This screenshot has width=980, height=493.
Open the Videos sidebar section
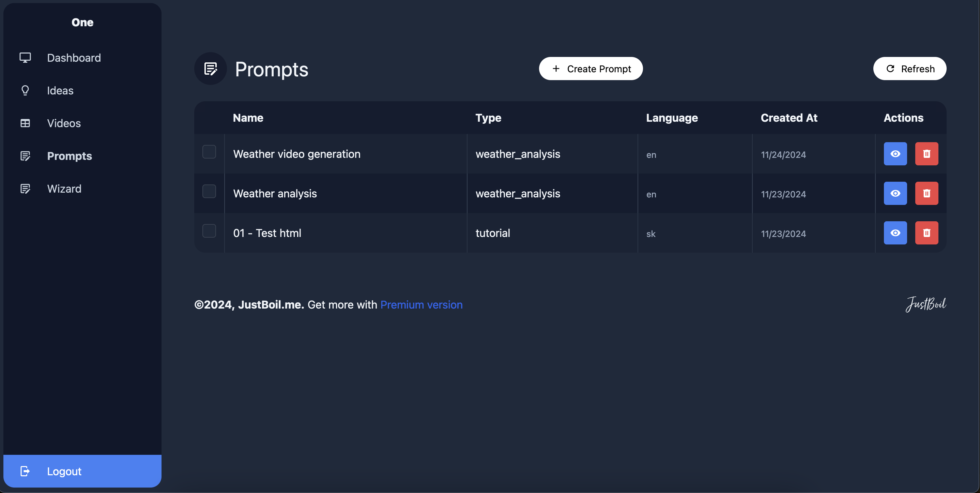[x=64, y=123]
